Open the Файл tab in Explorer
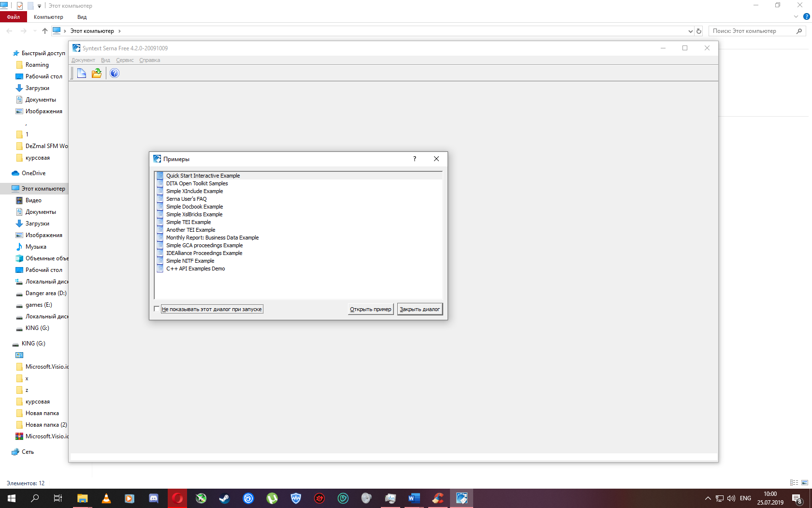Viewport: 812px width, 508px height. 14,17
